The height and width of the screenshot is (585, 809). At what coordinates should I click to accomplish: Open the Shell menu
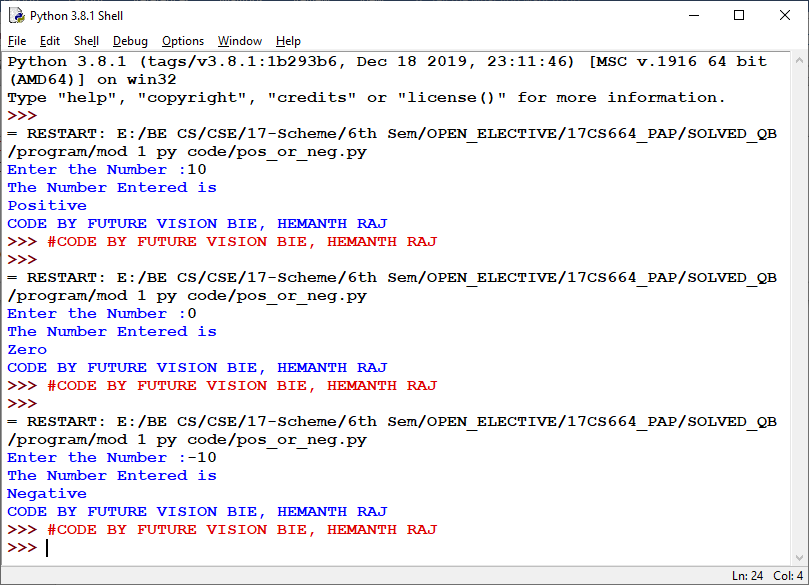tap(86, 41)
